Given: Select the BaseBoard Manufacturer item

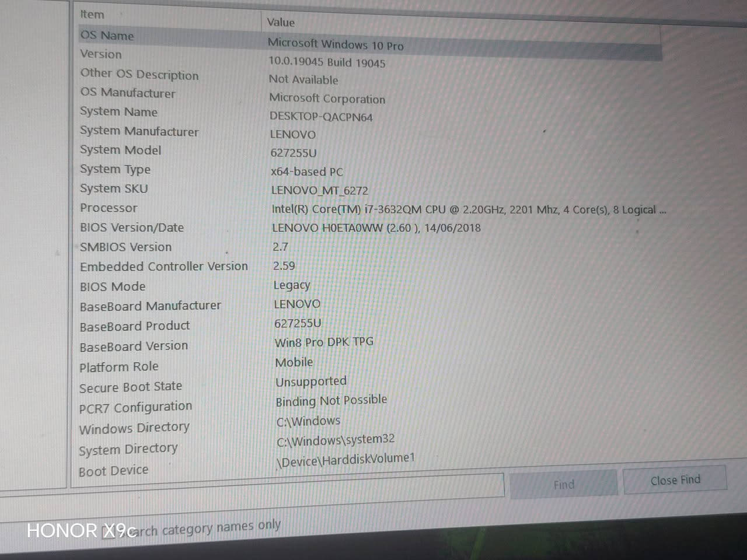Looking at the screenshot, I should point(151,306).
